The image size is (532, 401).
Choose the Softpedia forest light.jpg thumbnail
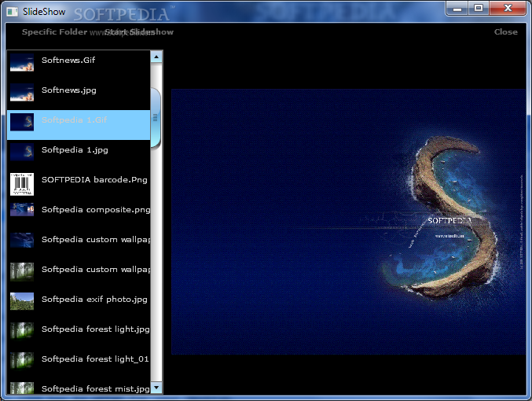pyautogui.click(x=22, y=331)
